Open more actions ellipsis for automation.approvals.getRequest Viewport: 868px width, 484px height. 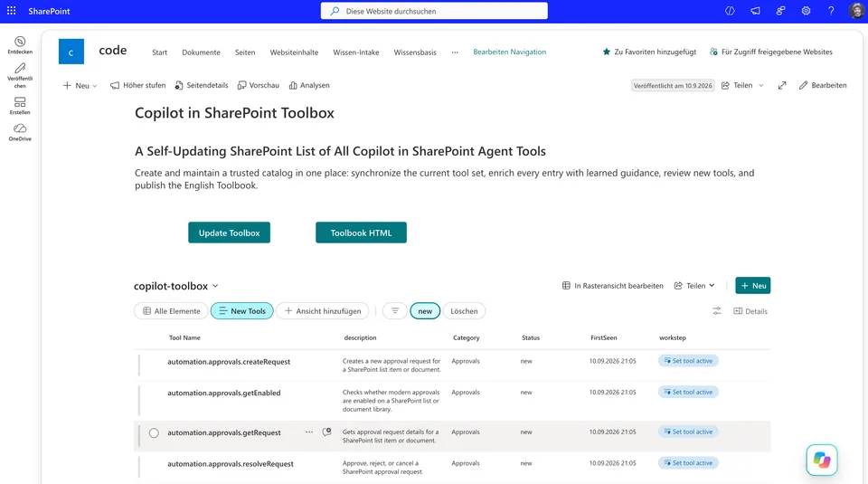[309, 432]
